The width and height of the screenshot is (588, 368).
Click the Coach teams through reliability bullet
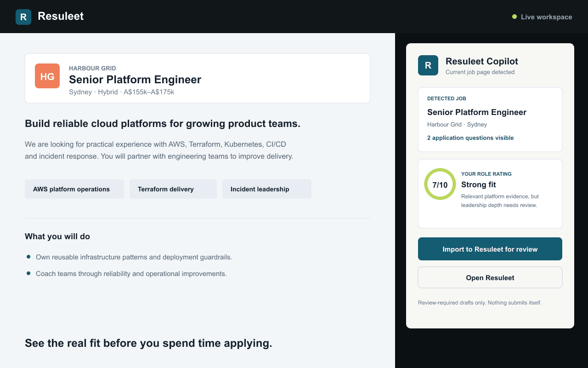point(131,274)
